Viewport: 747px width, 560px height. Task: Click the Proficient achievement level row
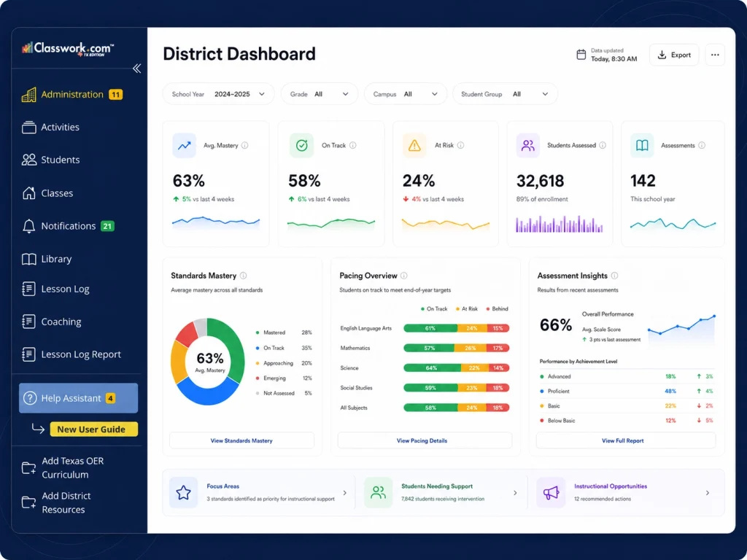pyautogui.click(x=627, y=391)
